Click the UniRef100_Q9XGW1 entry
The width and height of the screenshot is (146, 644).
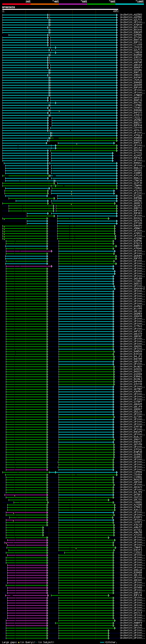[131, 70]
